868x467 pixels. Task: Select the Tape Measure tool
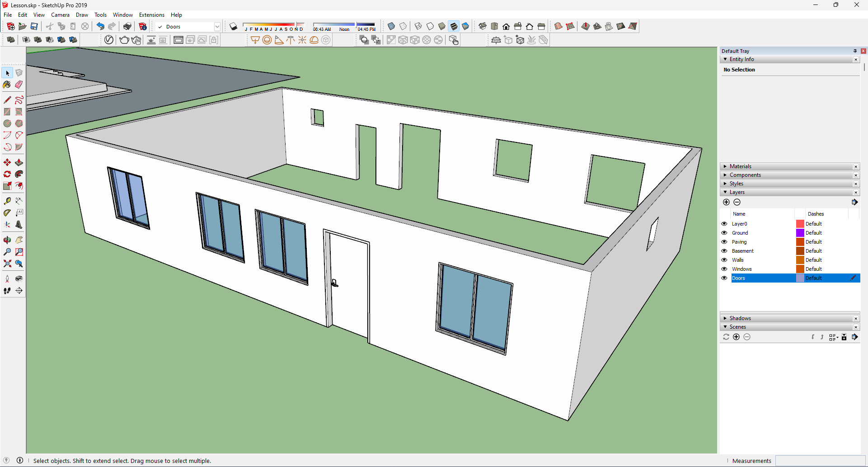tap(7, 201)
